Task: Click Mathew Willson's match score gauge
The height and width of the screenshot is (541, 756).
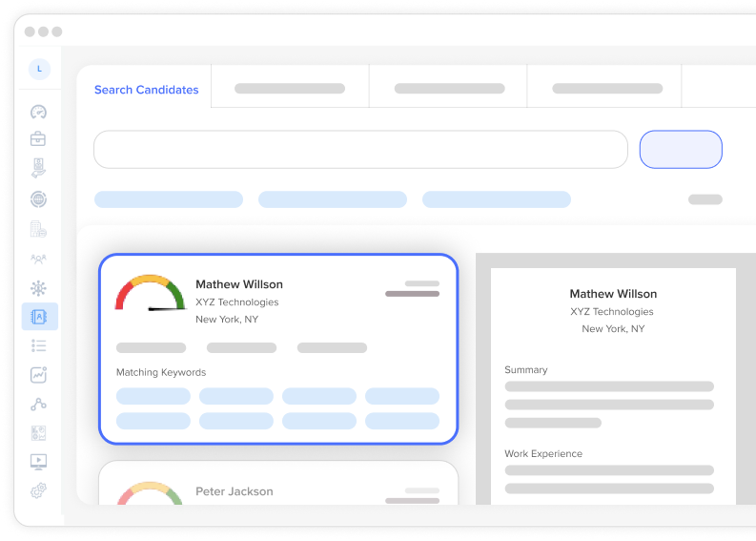Action: (150, 294)
